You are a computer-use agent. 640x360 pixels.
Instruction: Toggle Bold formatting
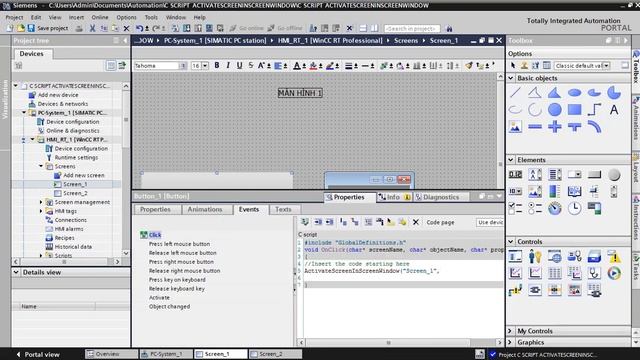point(217,65)
